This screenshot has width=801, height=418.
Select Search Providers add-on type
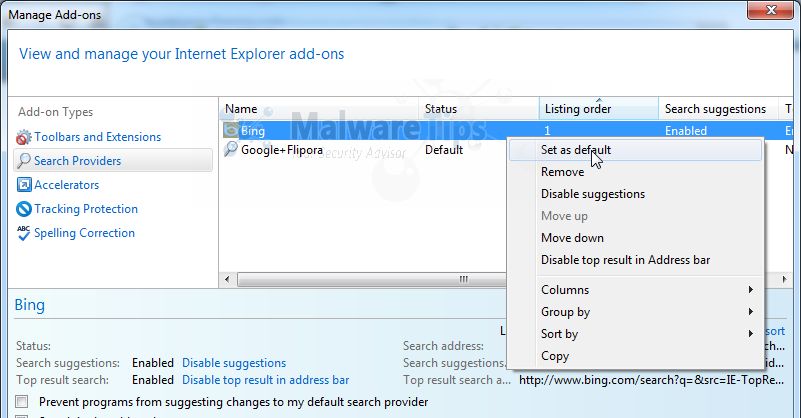coord(113,160)
